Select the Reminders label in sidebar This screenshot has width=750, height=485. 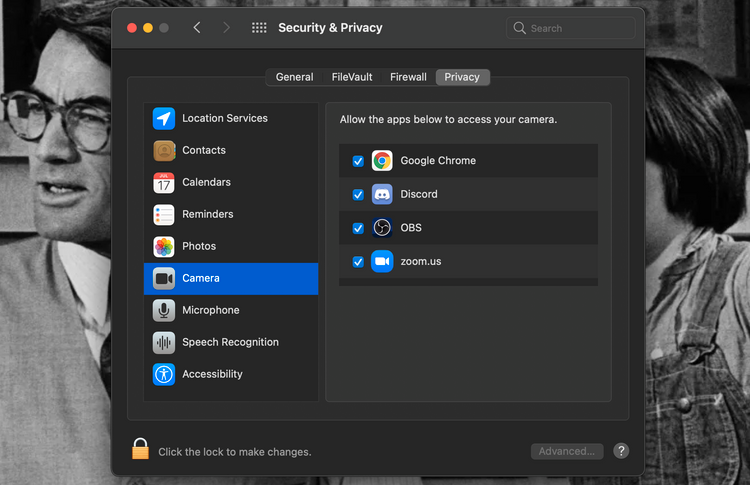click(x=208, y=214)
